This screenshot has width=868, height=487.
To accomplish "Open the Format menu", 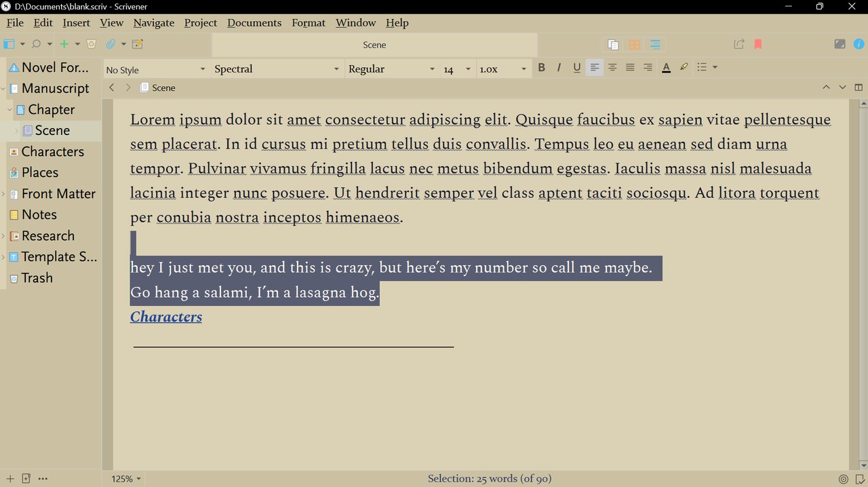I will pos(309,23).
